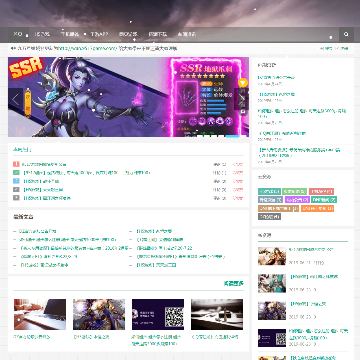360x360 pixels.
Task: Open first sidebar article with warrior thumbnail
Action: pos(272,256)
